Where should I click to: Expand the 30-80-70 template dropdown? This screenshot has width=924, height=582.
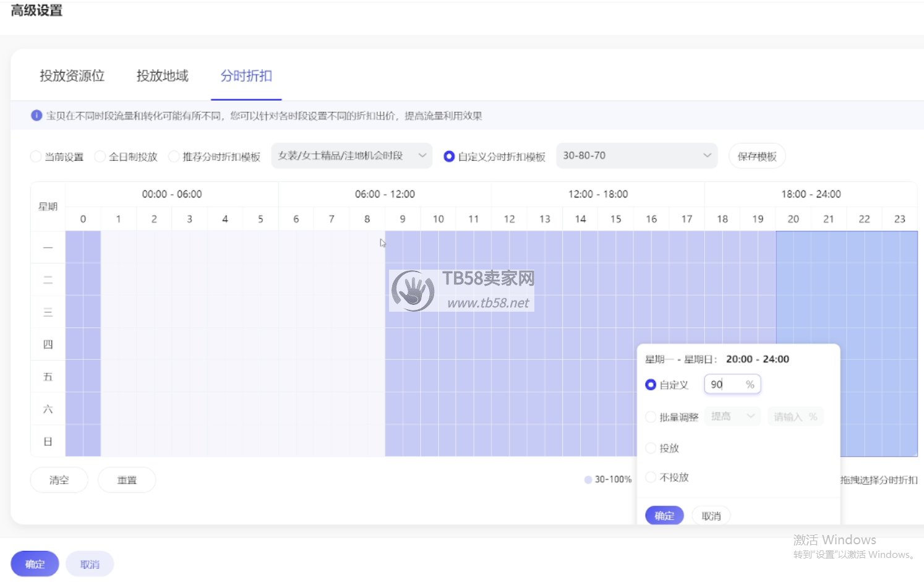[637, 156]
